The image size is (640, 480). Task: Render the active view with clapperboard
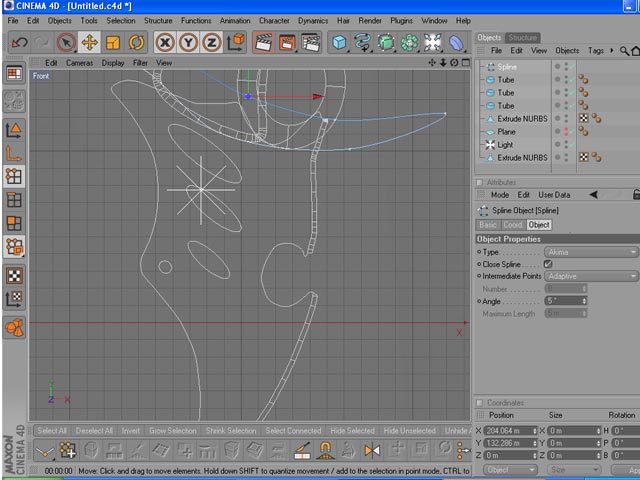tap(264, 42)
